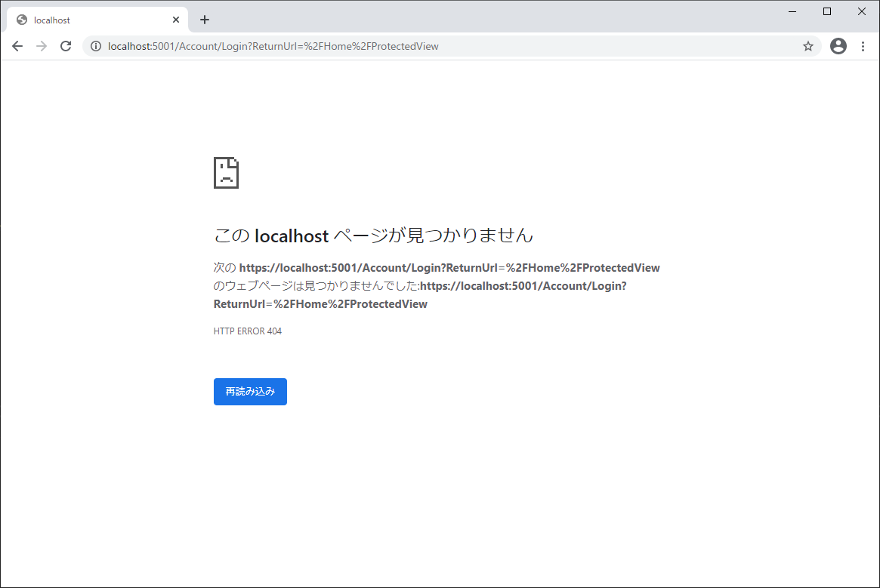Open the browser profile avatar
This screenshot has height=588, width=880.
click(x=838, y=46)
